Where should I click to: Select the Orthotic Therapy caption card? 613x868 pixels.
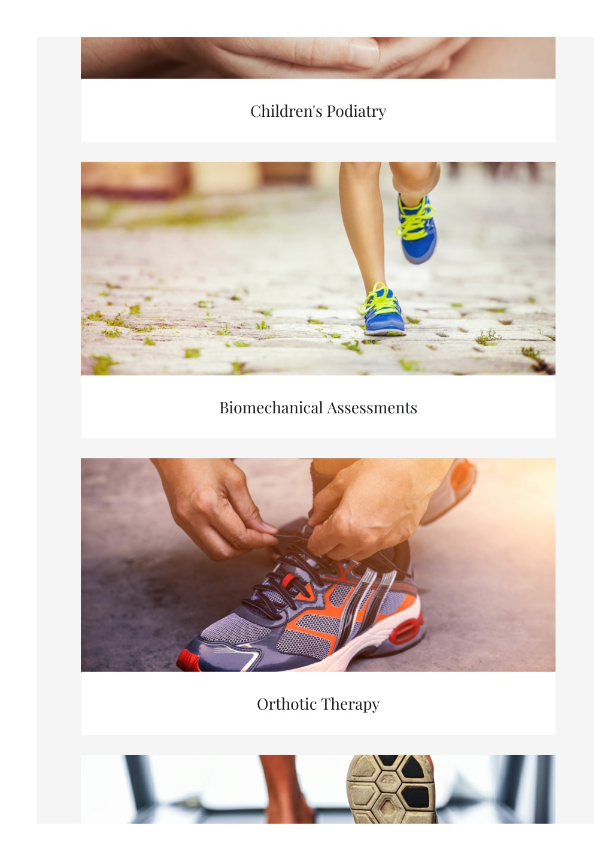[x=318, y=704]
